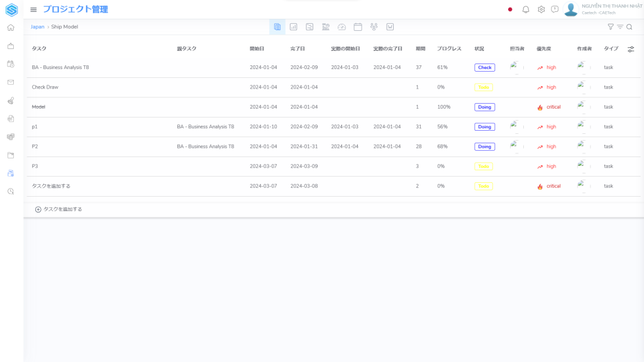Click the mail envelope sidebar icon
This screenshot has height=362, width=644.
coord(11,82)
